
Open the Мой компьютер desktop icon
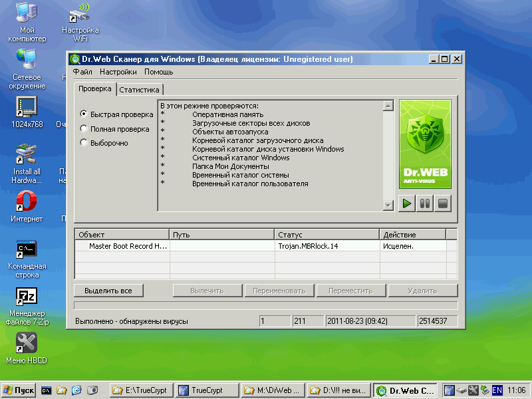click(x=27, y=22)
